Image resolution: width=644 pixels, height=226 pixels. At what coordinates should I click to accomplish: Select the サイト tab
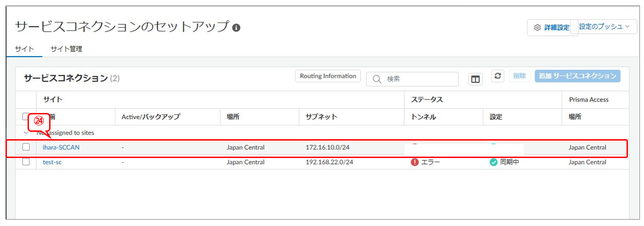(x=24, y=49)
